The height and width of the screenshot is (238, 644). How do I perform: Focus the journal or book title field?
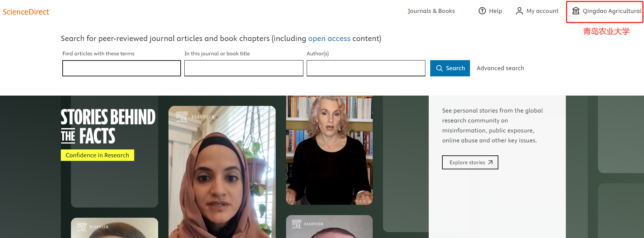point(244,68)
